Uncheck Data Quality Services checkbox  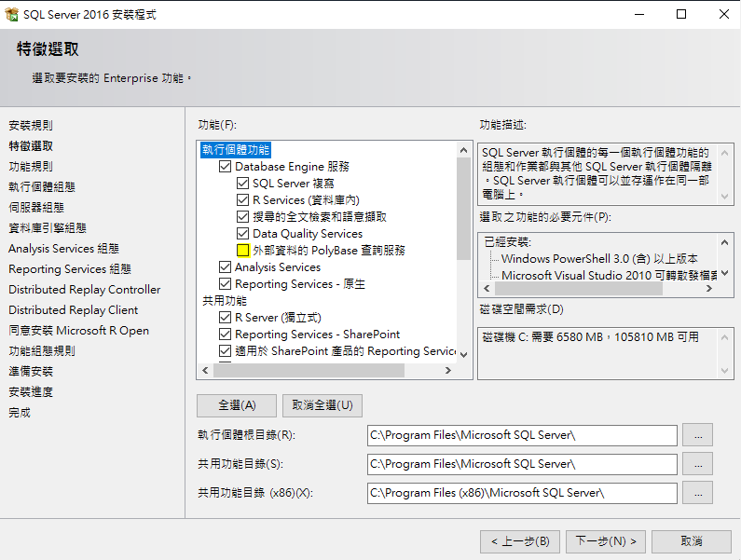[x=242, y=234]
